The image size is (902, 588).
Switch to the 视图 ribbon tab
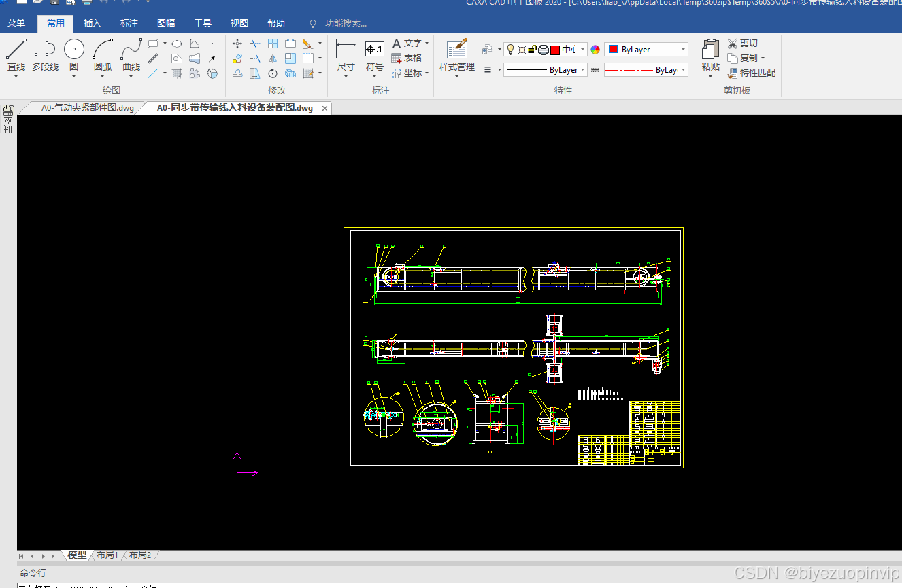(239, 23)
